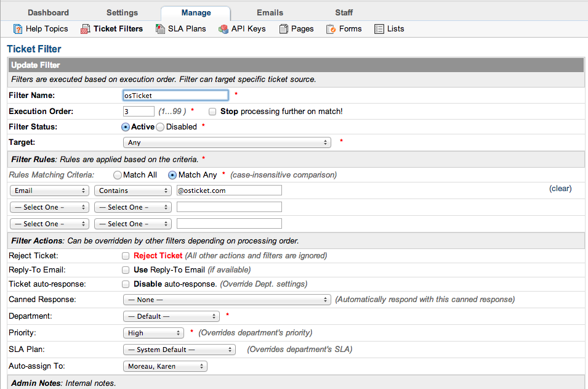Choose Match Any rules criteria
Image resolution: width=588 pixels, height=389 pixels.
172,175
